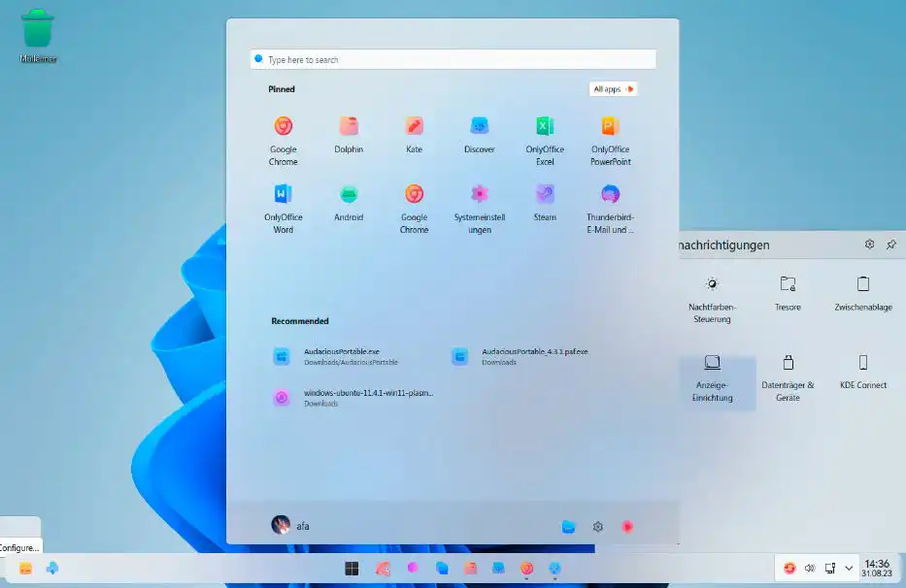Image resolution: width=906 pixels, height=588 pixels.
Task: Open the second-row Google Chrome pinned app
Action: pyautogui.click(x=414, y=209)
